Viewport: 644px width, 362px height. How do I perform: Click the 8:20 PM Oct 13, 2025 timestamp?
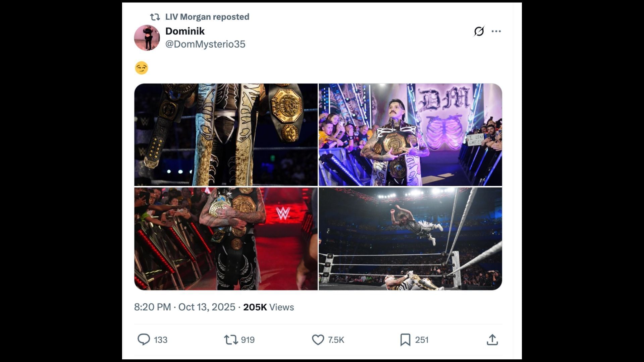click(x=185, y=307)
